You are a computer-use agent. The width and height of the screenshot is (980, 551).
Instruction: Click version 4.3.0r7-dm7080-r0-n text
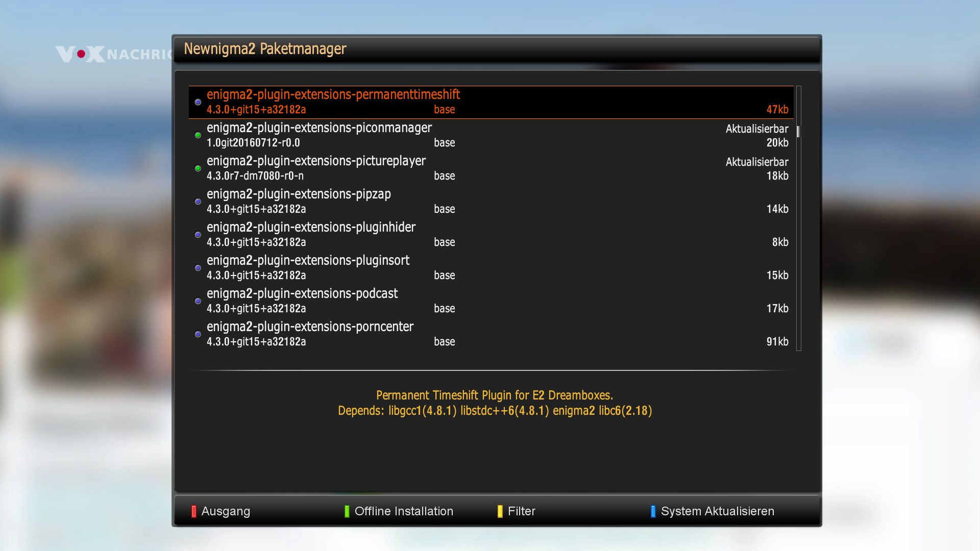[x=255, y=176]
